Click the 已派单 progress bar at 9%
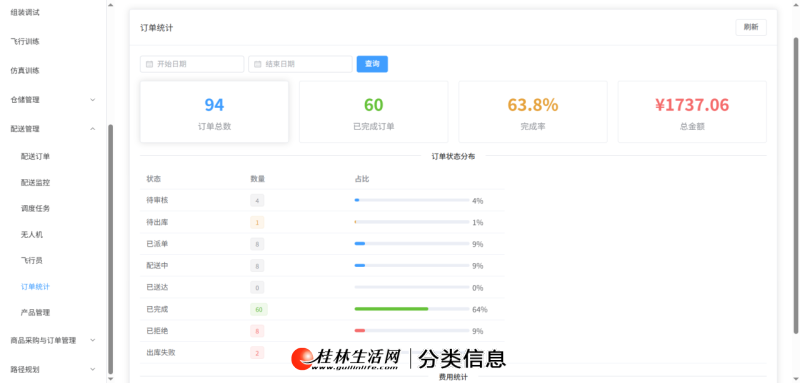 412,244
